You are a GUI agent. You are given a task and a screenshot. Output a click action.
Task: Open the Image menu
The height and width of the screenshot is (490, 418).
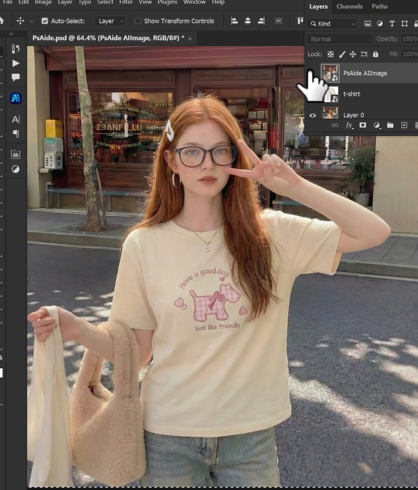tap(43, 2)
